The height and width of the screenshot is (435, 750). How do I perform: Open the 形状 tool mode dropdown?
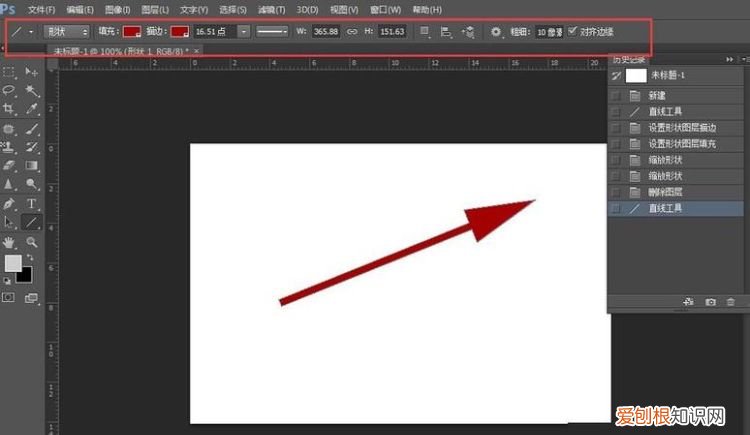(67, 32)
